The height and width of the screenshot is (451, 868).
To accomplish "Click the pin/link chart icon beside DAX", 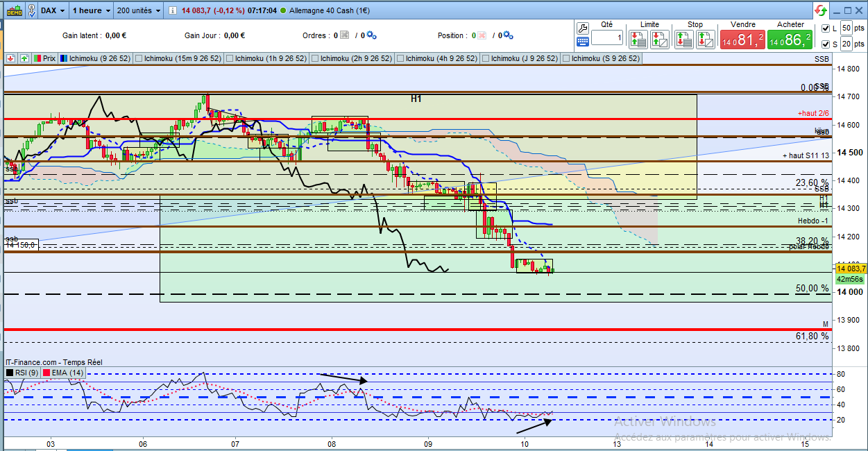I will click(31, 10).
